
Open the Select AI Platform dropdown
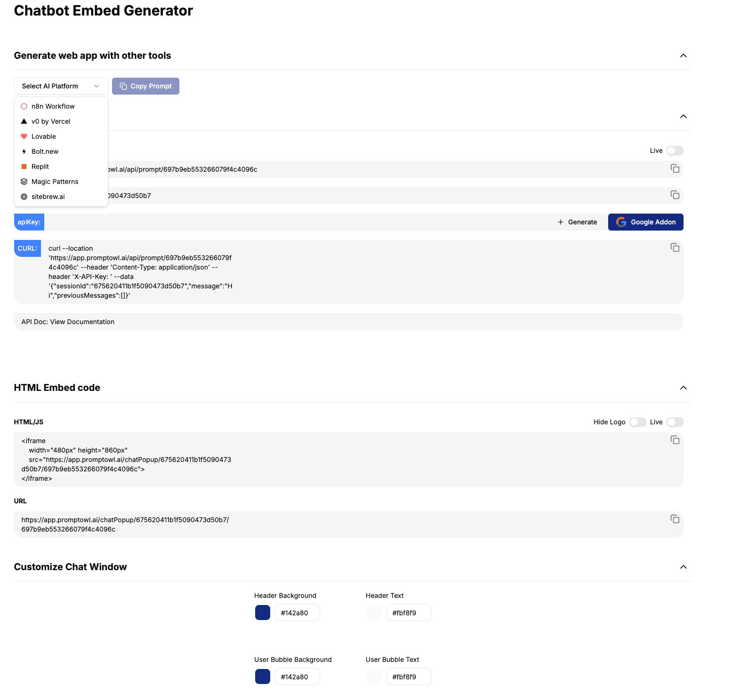61,86
